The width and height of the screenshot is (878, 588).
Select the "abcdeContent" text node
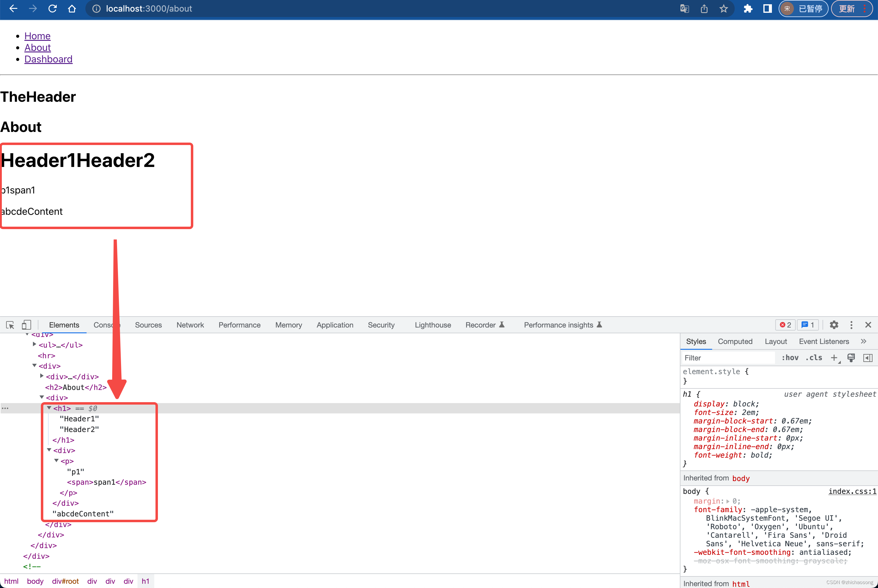click(x=83, y=514)
